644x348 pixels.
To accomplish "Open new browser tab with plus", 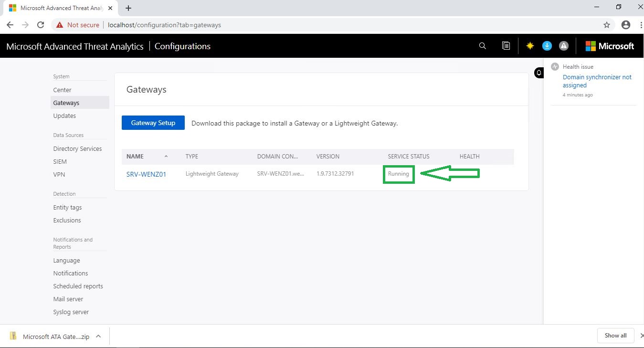I will point(128,8).
